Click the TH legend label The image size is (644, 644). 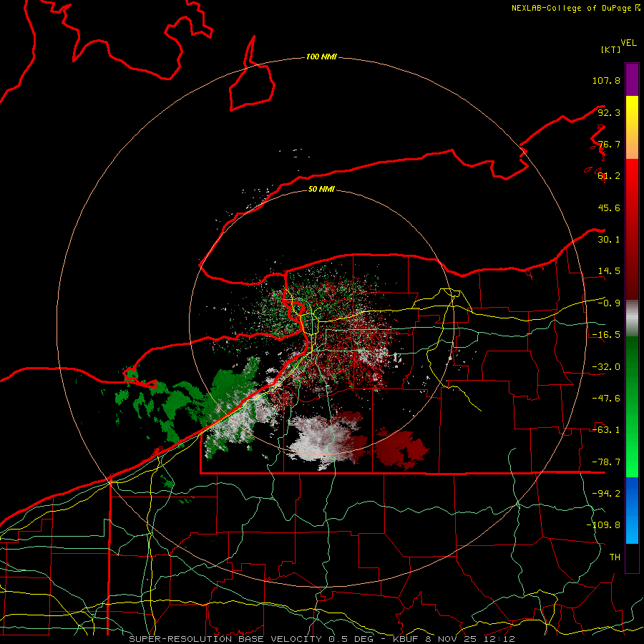pyautogui.click(x=615, y=557)
